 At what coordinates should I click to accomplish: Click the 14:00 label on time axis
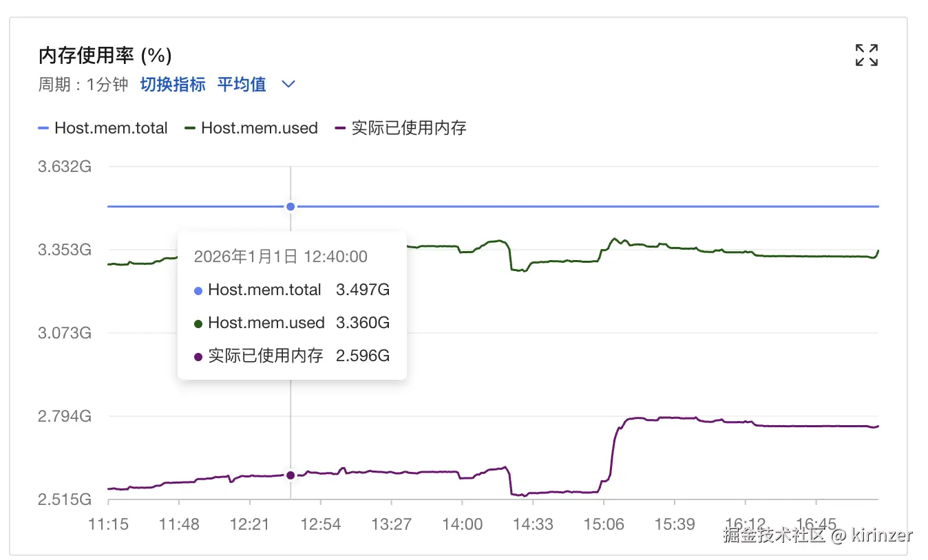(x=462, y=524)
